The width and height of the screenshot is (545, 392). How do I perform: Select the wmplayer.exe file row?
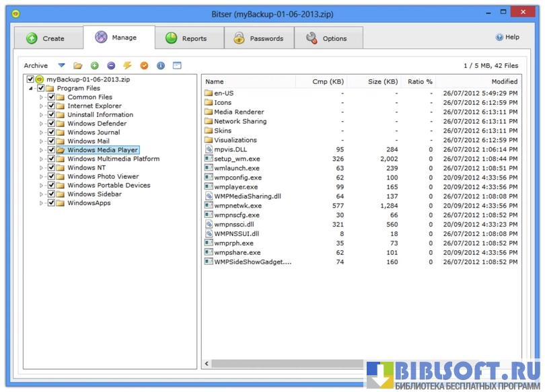tap(235, 187)
